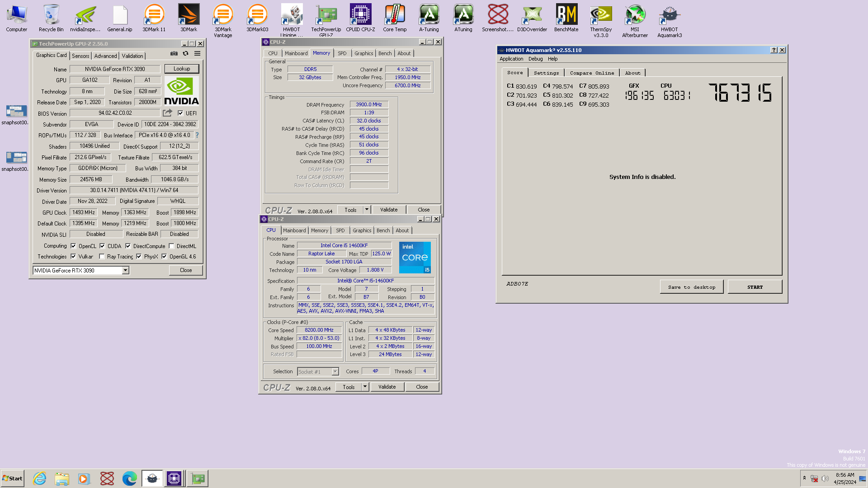The width and height of the screenshot is (868, 488).
Task: Open the BenchMate desktop shortcut
Action: click(566, 18)
